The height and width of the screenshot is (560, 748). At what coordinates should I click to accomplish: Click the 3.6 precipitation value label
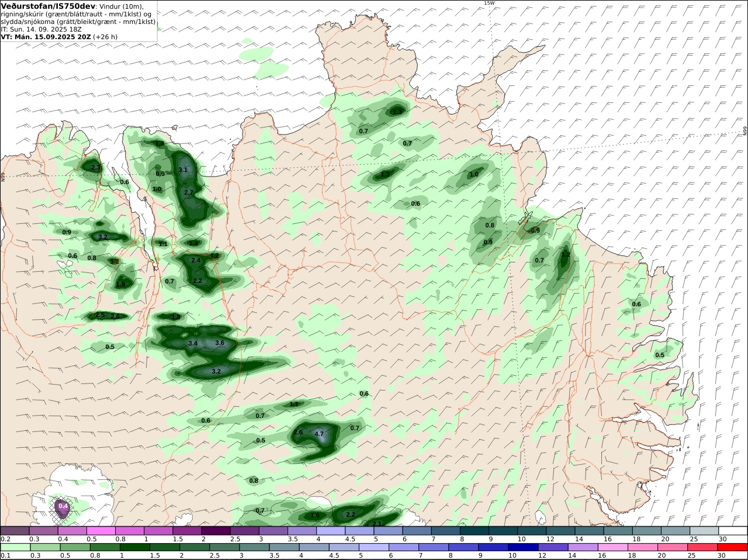(220, 343)
